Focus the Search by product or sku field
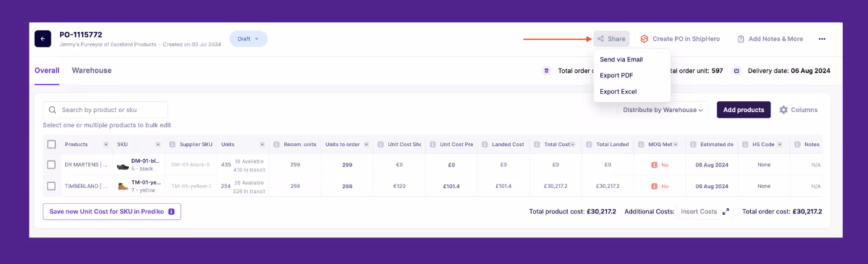Screen dimensions: 868x264 click(106, 110)
